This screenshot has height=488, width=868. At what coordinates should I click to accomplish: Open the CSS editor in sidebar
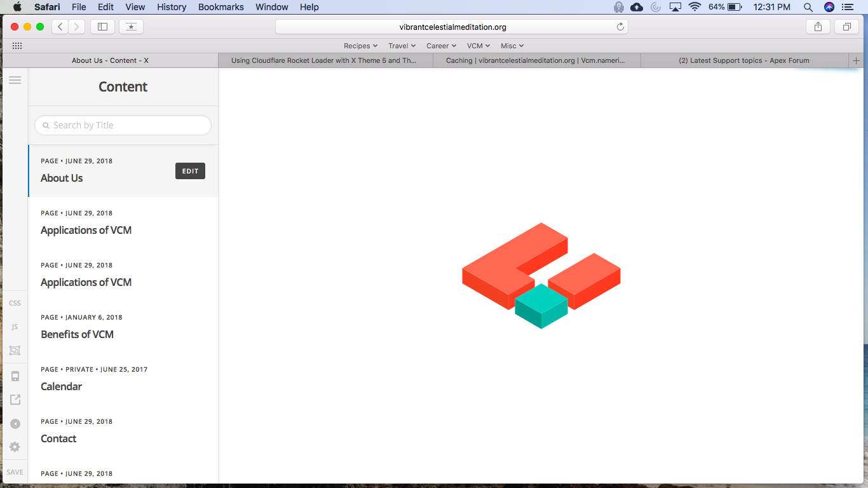click(x=15, y=303)
